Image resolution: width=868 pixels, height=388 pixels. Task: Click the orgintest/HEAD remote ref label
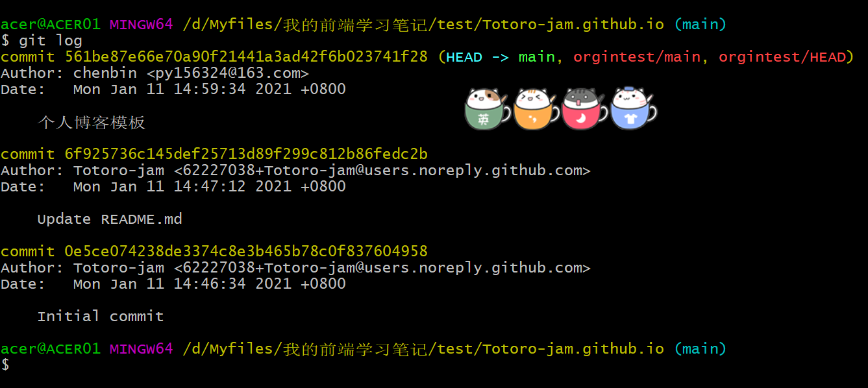click(782, 57)
